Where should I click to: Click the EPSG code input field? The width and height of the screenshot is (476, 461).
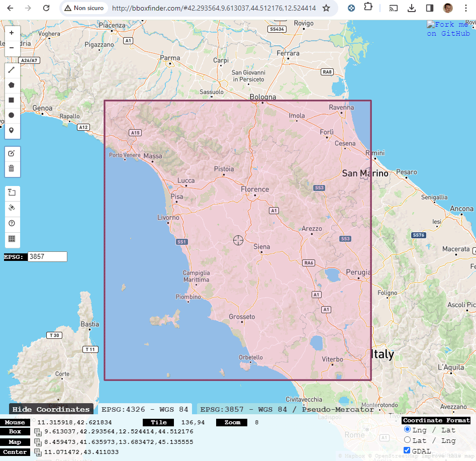tap(47, 256)
